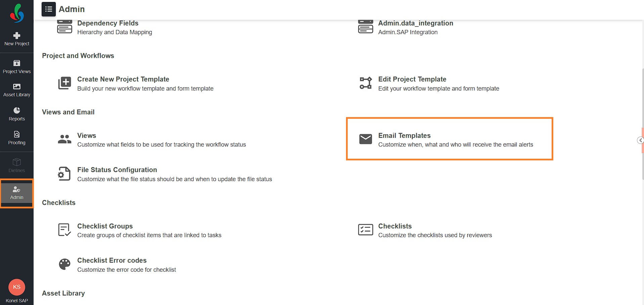Toggle the Admin menu list button
644x305 pixels.
coord(49,9)
